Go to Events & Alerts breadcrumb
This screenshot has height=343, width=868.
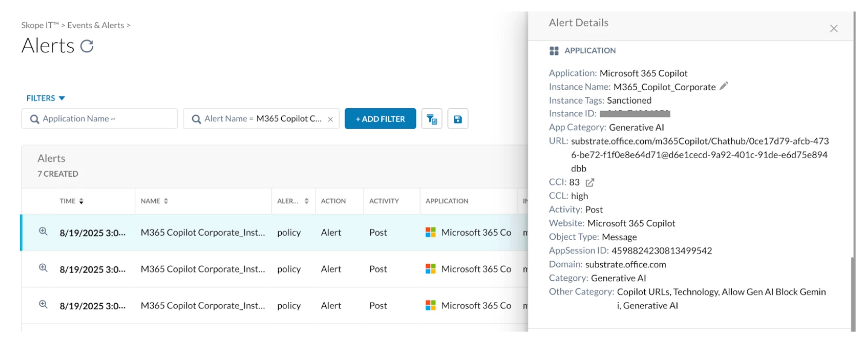[96, 25]
